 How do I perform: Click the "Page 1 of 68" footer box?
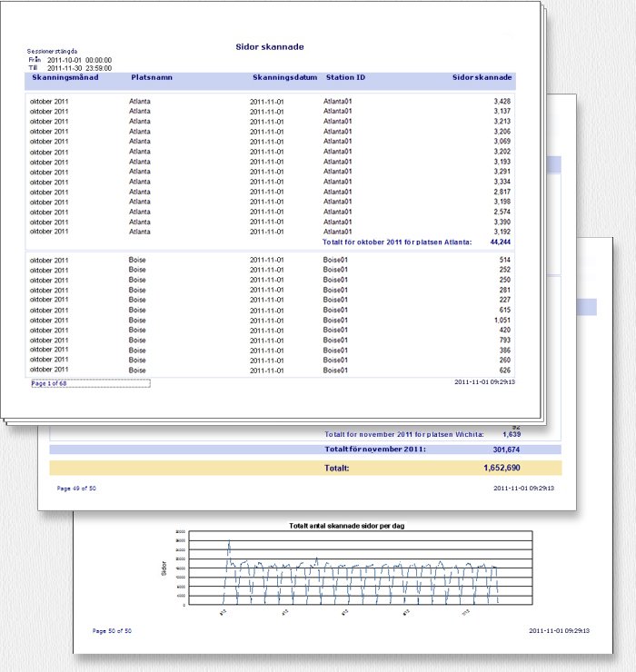(x=89, y=383)
